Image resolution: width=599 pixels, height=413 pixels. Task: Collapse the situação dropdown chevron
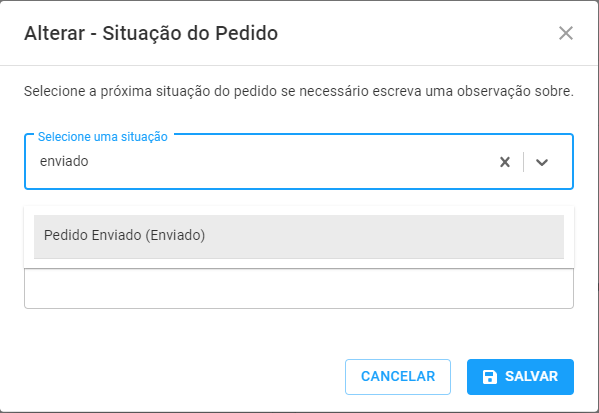coord(542,162)
